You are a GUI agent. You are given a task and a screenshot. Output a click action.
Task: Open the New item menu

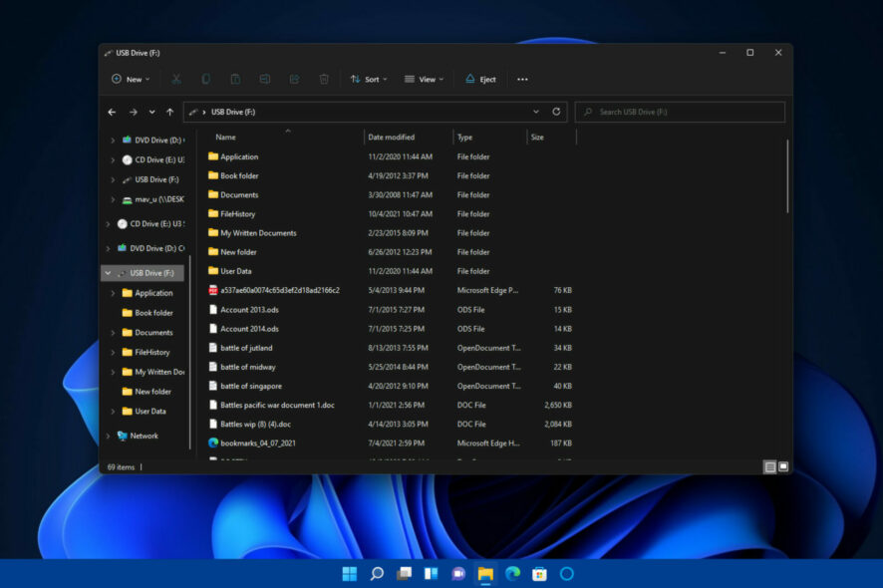131,80
